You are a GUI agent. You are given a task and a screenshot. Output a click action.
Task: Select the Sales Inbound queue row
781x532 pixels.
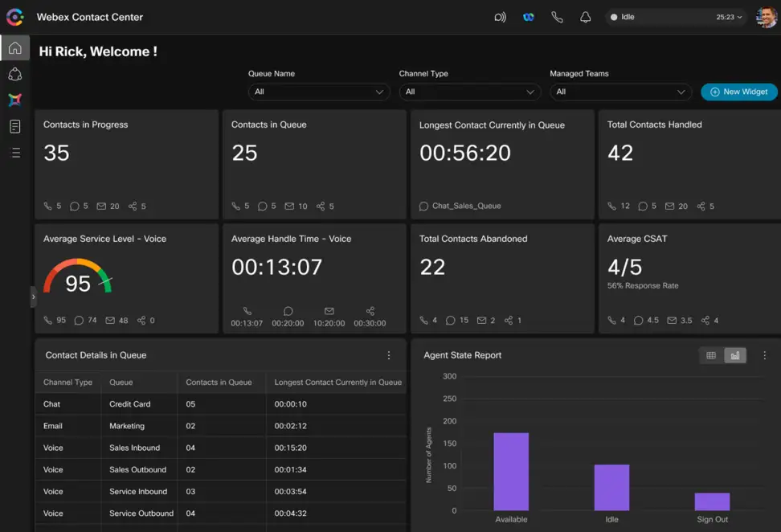[x=221, y=448]
